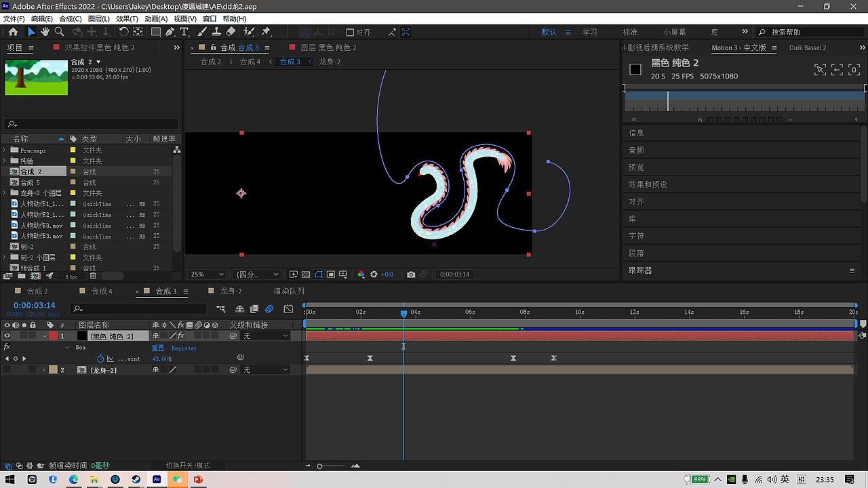Select the Puppet Pin tool
The image size is (868, 488).
266,32
